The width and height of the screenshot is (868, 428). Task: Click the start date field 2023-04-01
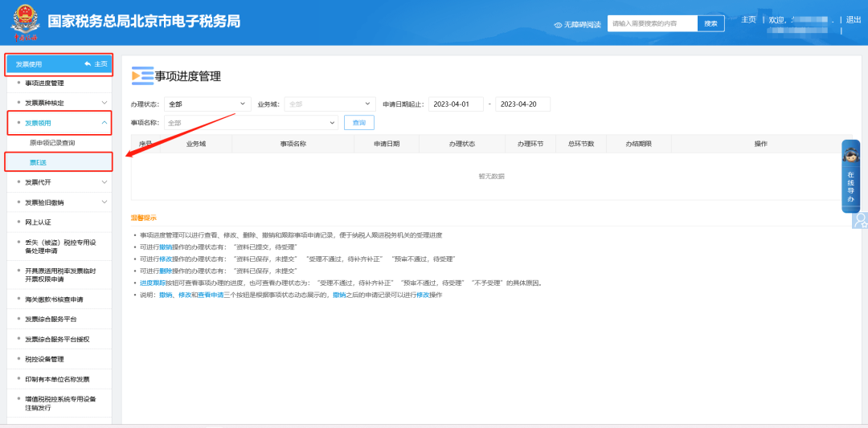click(456, 104)
